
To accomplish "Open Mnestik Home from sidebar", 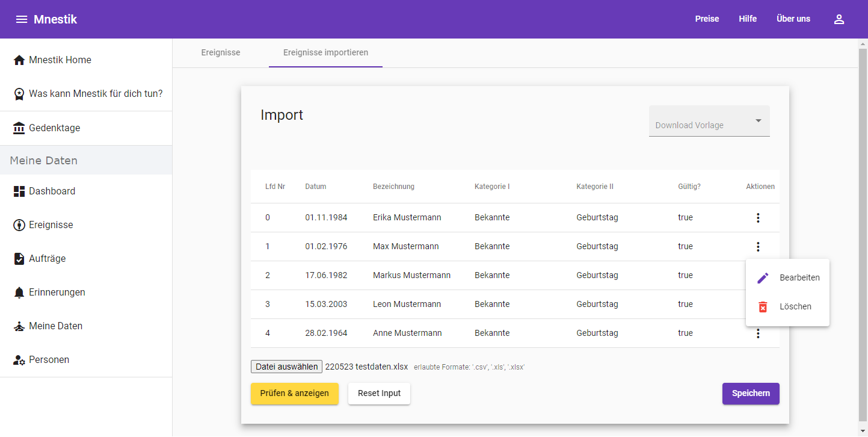I will pyautogui.click(x=60, y=60).
